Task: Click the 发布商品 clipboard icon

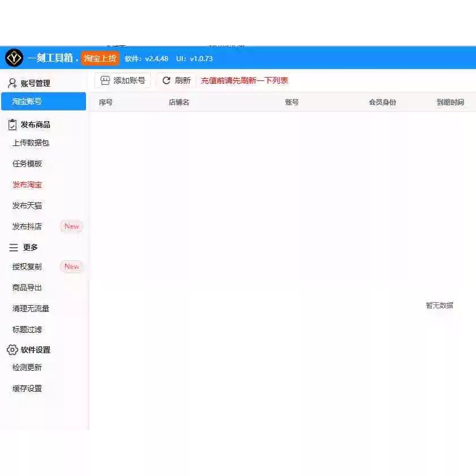Action: pyautogui.click(x=12, y=125)
